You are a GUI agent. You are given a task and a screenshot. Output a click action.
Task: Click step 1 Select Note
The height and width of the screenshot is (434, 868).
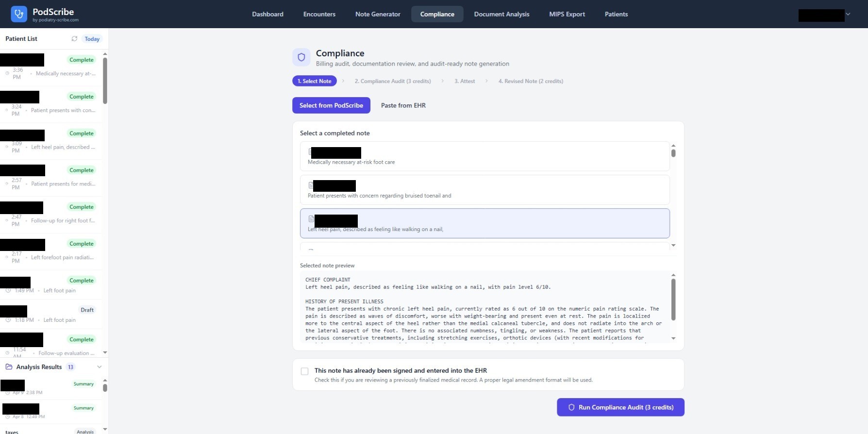[314, 81]
